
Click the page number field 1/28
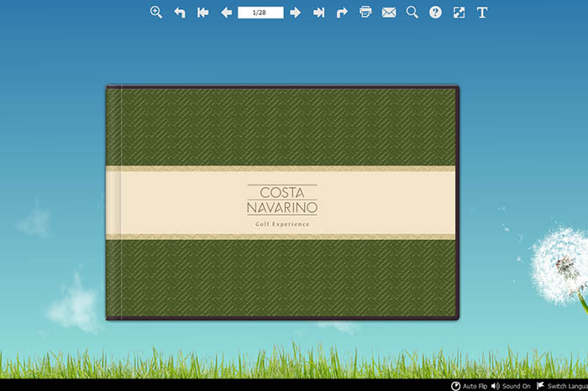coord(260,13)
